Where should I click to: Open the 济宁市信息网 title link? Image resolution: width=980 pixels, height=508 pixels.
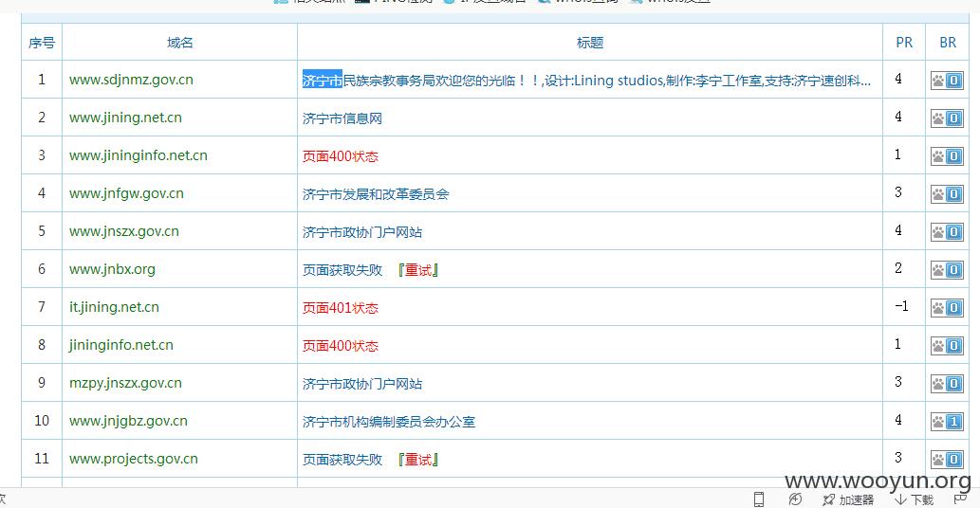tap(342, 118)
